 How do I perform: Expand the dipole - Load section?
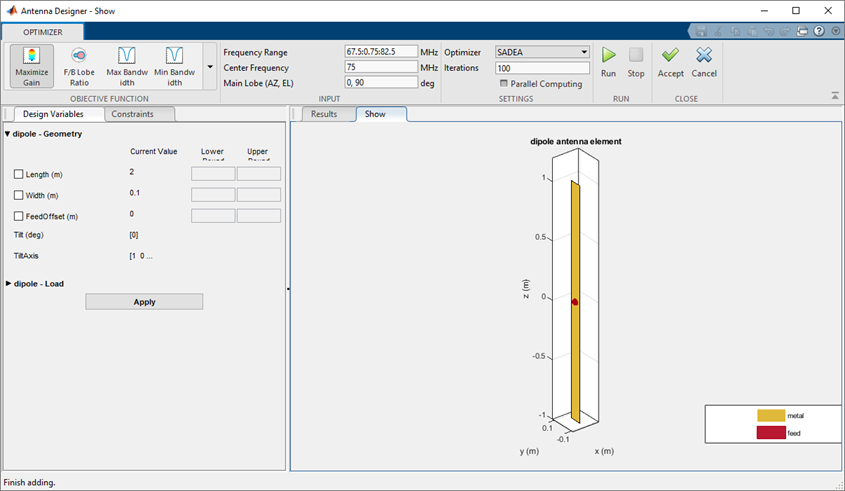[9, 283]
